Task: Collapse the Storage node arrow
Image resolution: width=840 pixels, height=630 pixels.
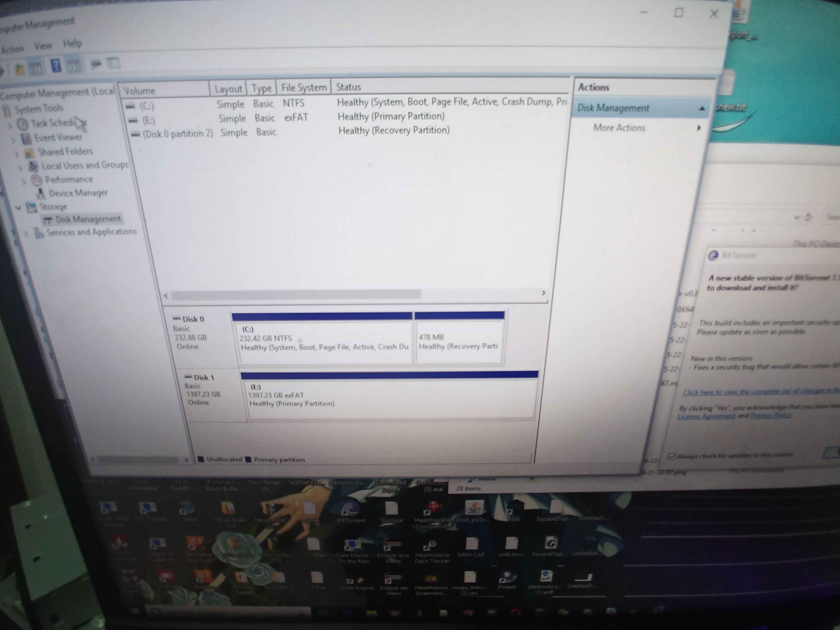Action: (18, 208)
